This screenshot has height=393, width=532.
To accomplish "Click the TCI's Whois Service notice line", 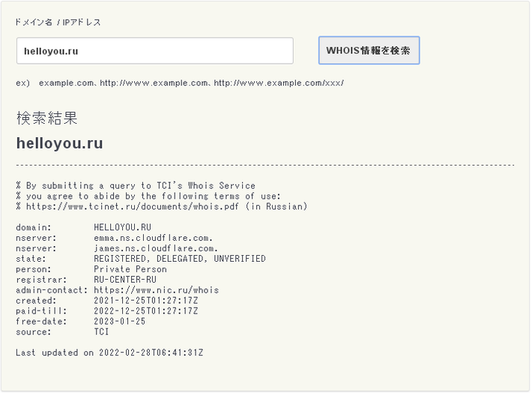I will pos(136,185).
